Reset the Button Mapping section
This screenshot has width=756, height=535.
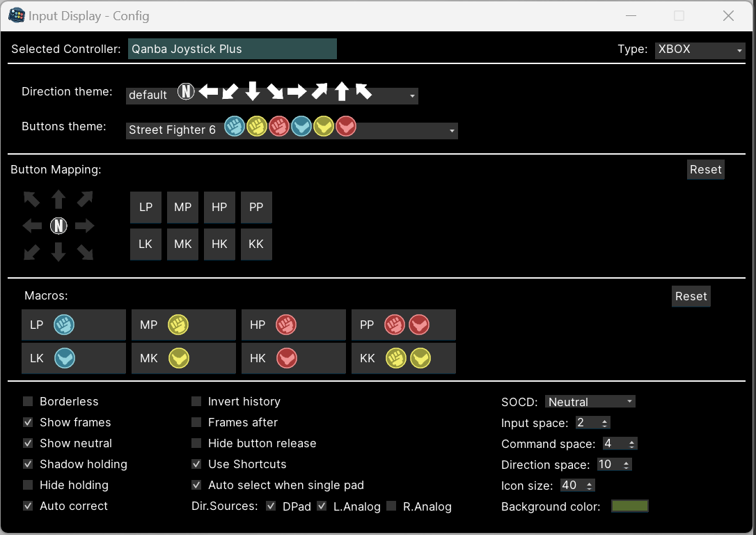tap(705, 169)
